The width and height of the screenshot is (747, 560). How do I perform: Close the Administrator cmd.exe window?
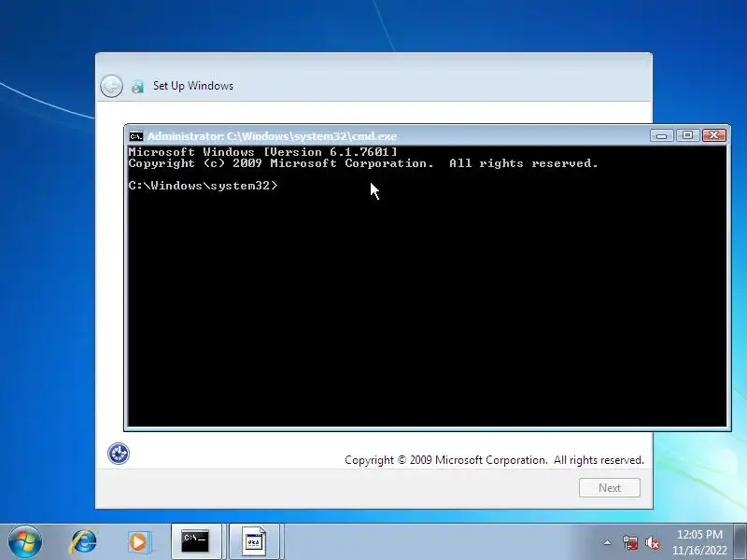[713, 135]
